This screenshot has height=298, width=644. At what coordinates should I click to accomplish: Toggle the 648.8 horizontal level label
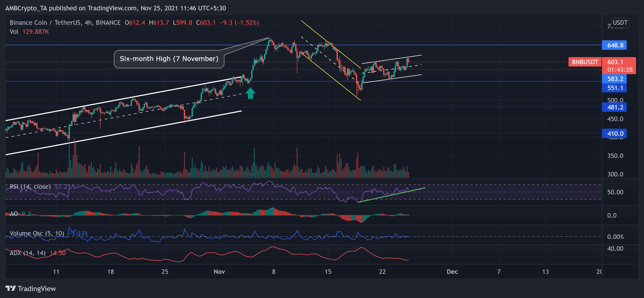coord(614,45)
